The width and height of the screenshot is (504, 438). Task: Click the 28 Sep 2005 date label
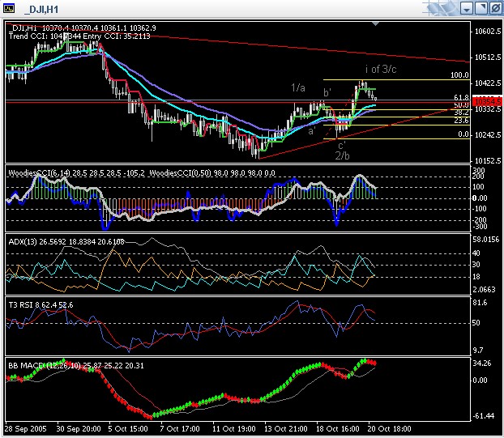pyautogui.click(x=26, y=428)
